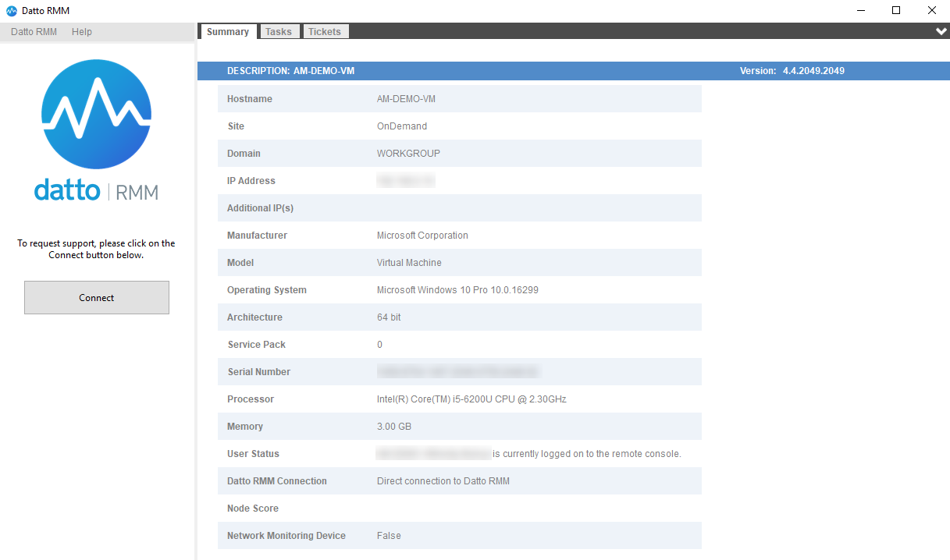Click the Operating System label
This screenshot has width=950, height=560.
267,290
